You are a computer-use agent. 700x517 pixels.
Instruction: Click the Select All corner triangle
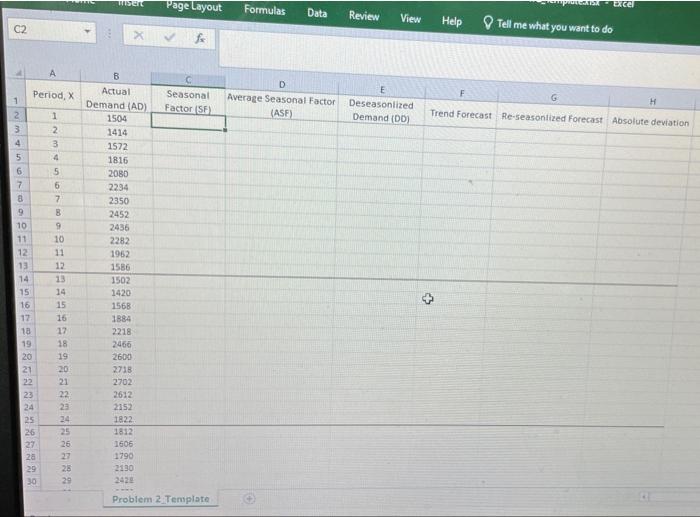coord(18,73)
